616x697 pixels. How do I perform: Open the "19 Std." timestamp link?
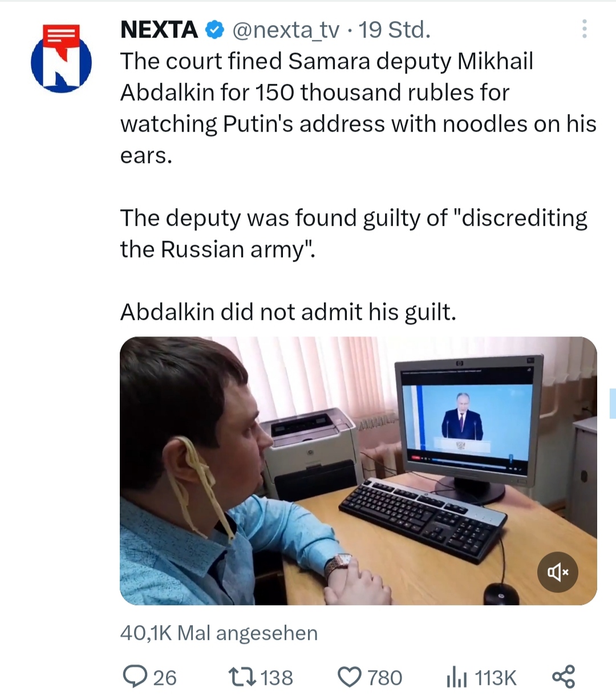point(394,30)
